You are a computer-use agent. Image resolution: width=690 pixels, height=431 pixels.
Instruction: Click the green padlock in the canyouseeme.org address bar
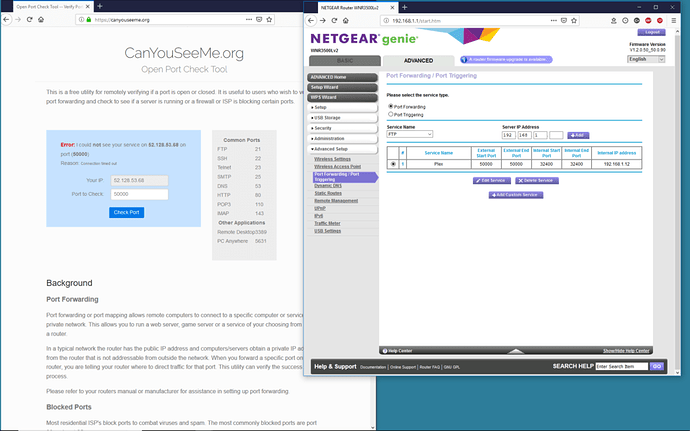[x=89, y=19]
